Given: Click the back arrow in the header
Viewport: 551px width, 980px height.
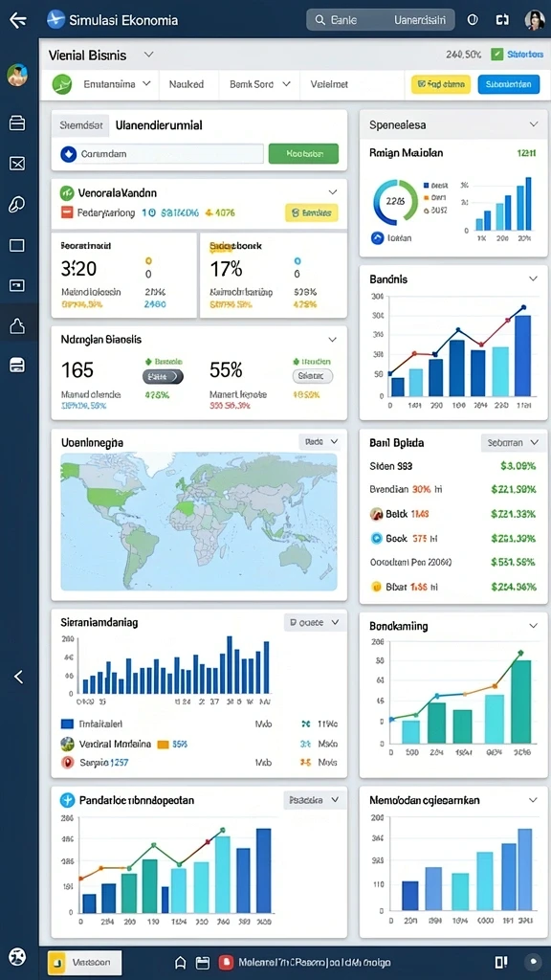Looking at the screenshot, I should 18,20.
